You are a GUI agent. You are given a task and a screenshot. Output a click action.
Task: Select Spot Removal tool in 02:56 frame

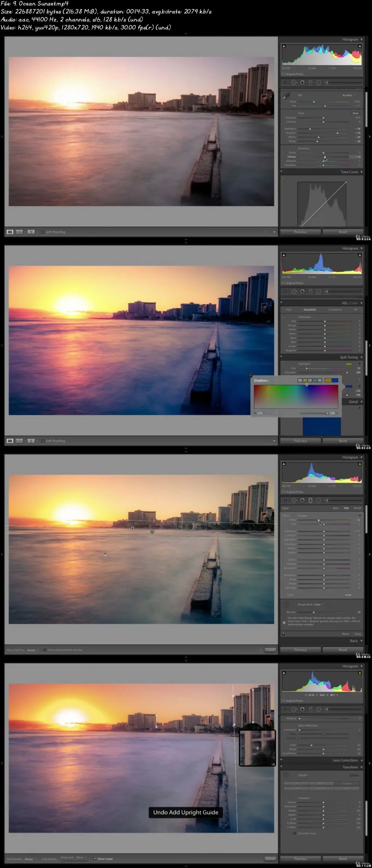pyautogui.click(x=294, y=82)
